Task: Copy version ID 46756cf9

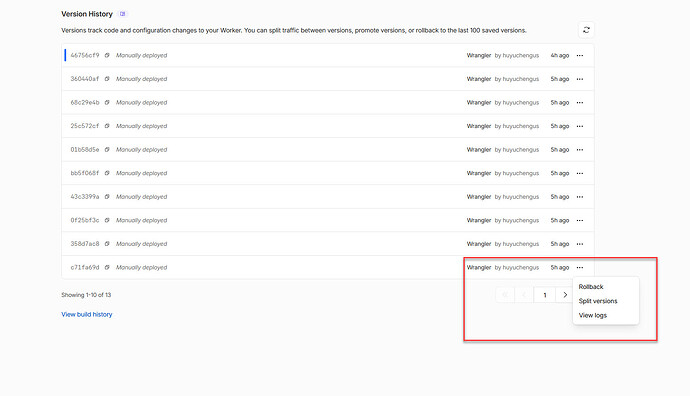Action: click(107, 55)
